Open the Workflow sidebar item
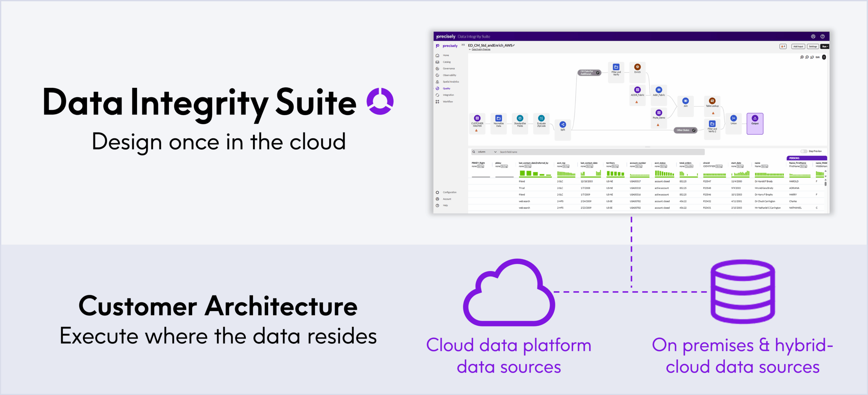This screenshot has width=868, height=395. [445, 102]
